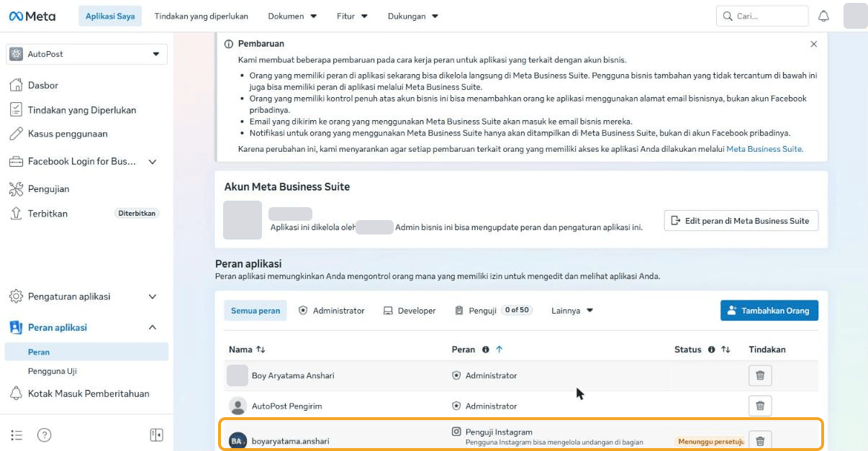Open the AutoPost app selector dropdown
The width and height of the screenshot is (868, 451).
click(x=87, y=54)
